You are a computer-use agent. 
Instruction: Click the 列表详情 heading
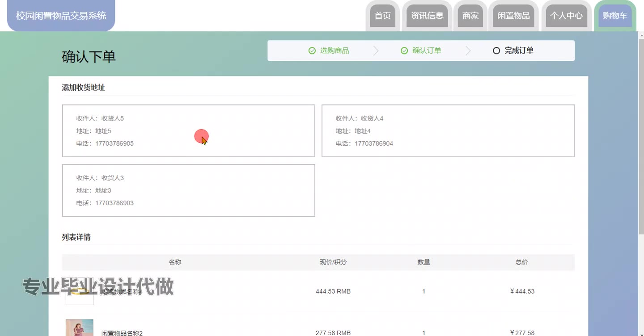click(x=76, y=237)
